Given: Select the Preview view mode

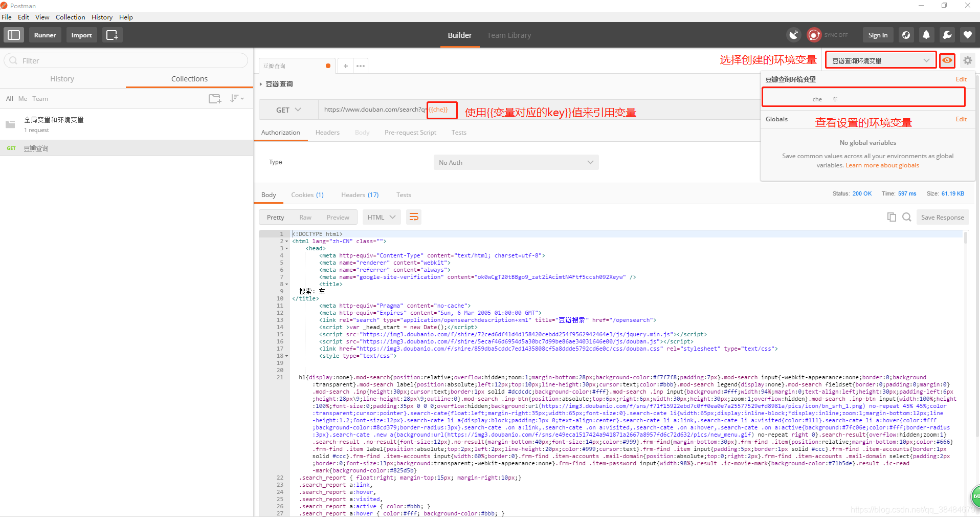Looking at the screenshot, I should 338,217.
